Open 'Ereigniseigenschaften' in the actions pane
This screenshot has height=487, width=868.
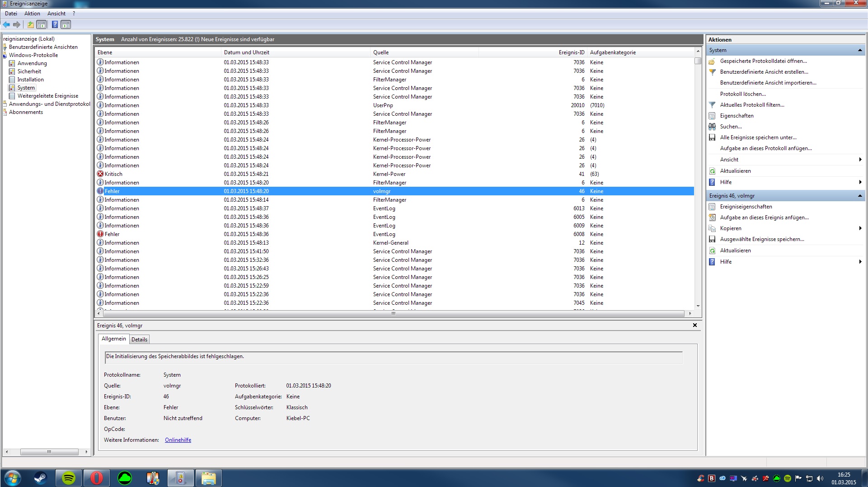tap(746, 207)
